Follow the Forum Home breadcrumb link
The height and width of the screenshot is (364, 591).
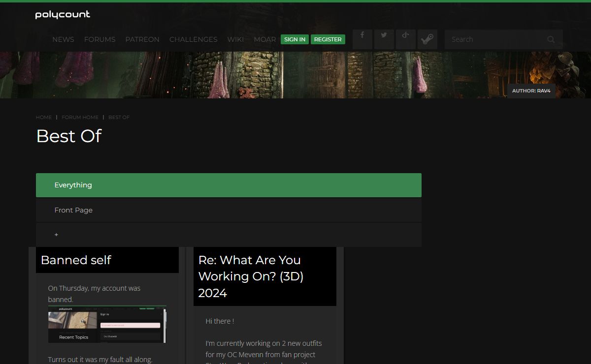coord(80,117)
